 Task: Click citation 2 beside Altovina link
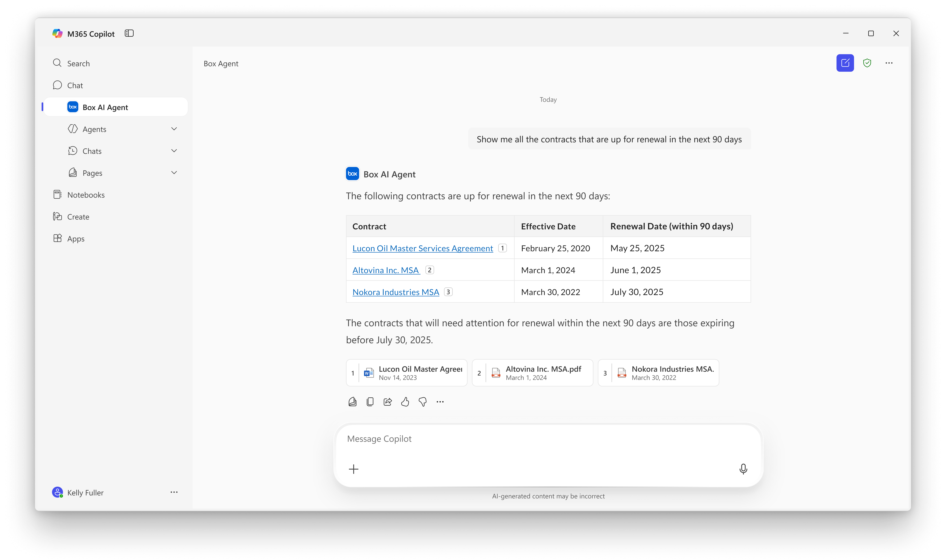tap(429, 270)
